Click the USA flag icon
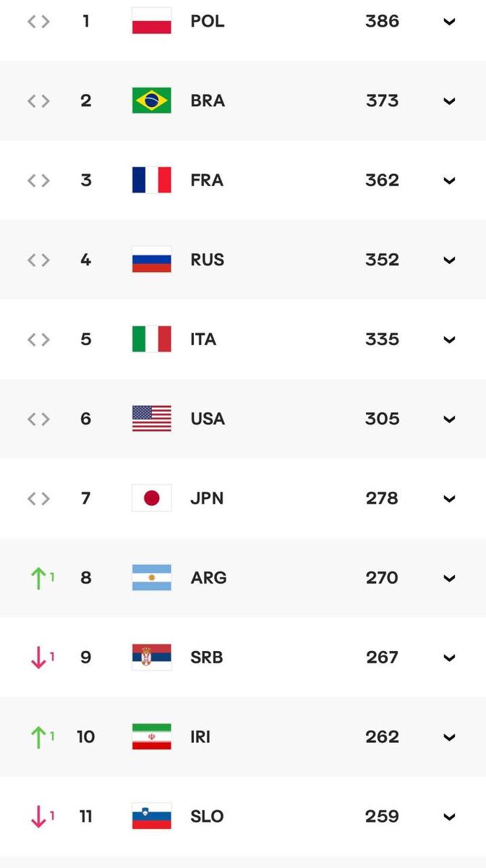Viewport: 486px width, 868px height. click(152, 419)
